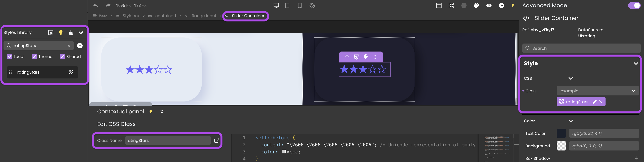644x162 pixels.
Task: Click the Styles Library lightbulb tip icon
Action: pos(61,33)
